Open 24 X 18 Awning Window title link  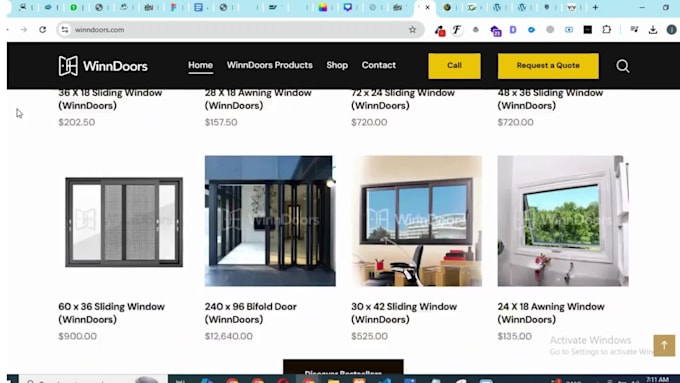coord(551,313)
